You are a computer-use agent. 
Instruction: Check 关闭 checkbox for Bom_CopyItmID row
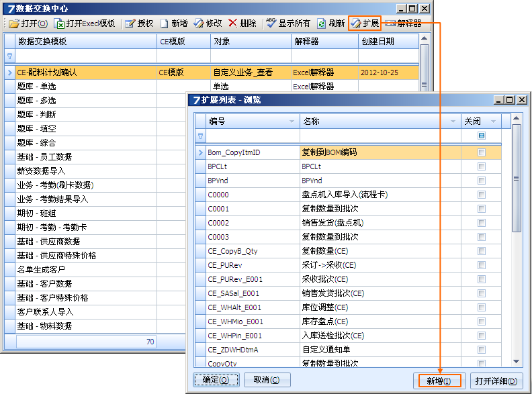(x=481, y=152)
